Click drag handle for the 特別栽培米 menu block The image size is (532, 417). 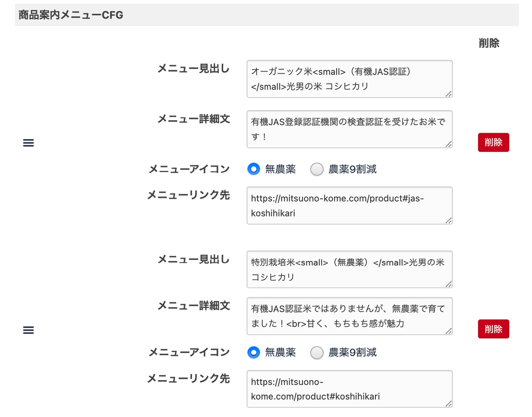[28, 330]
